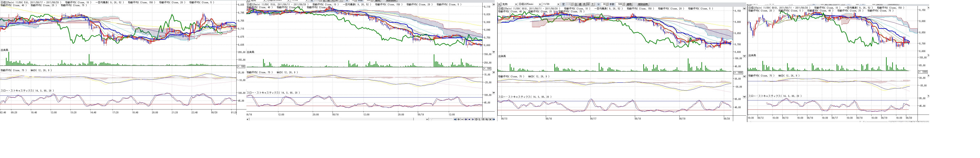Click the plus zoom-in icon in chart toolbar
Screen dimensions: 980x158
459,119
